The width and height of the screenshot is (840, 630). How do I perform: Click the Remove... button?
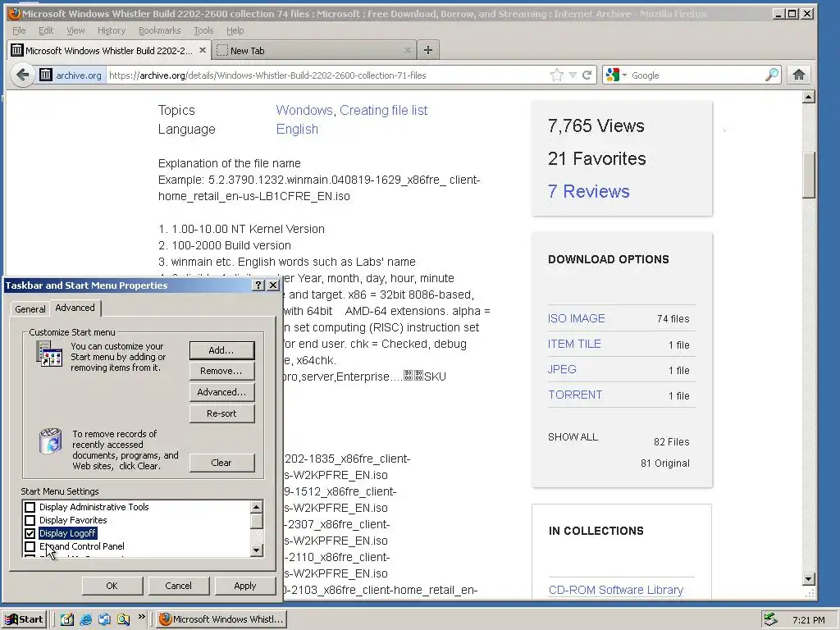pos(221,371)
